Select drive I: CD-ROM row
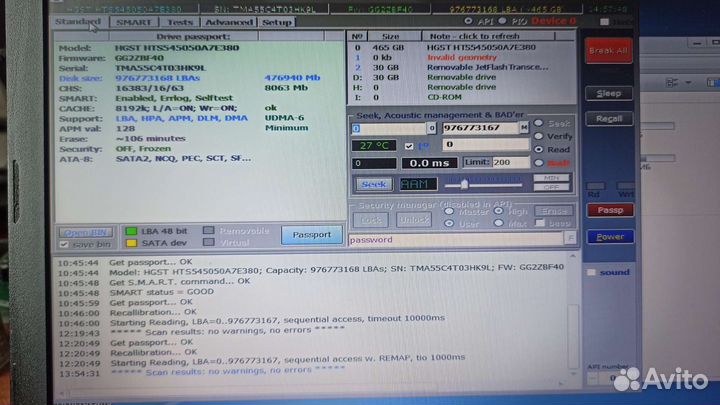 461,97
